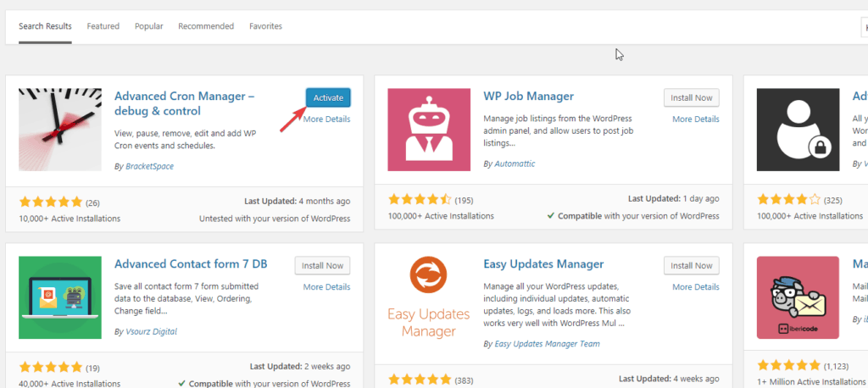The height and width of the screenshot is (388, 868).
Task: Select the Search Results tab
Action: (x=45, y=26)
